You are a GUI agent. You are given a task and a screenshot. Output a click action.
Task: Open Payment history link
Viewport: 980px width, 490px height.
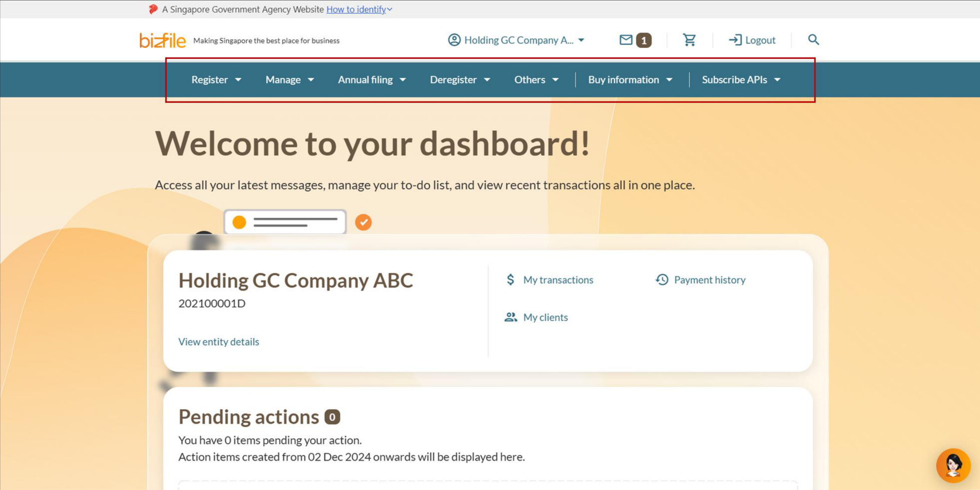click(710, 279)
